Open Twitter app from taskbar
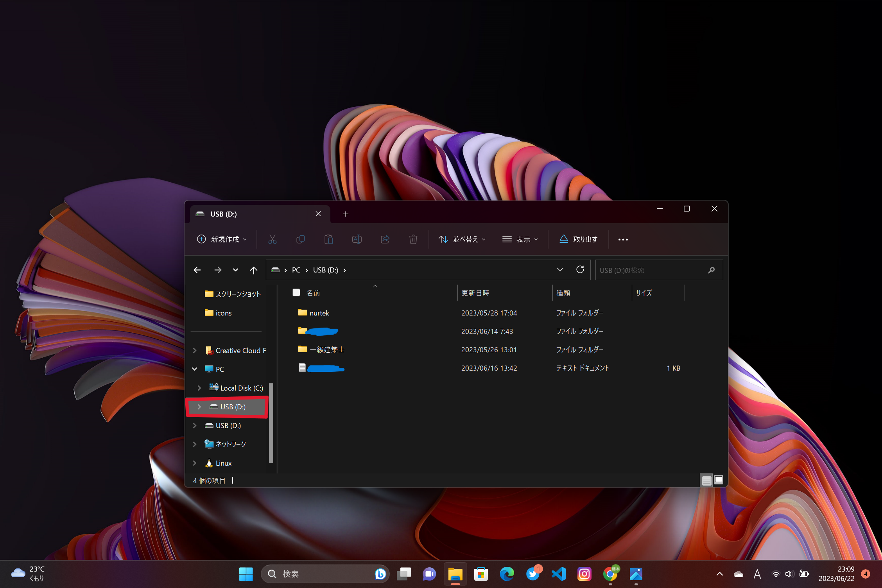882x588 pixels. (533, 574)
